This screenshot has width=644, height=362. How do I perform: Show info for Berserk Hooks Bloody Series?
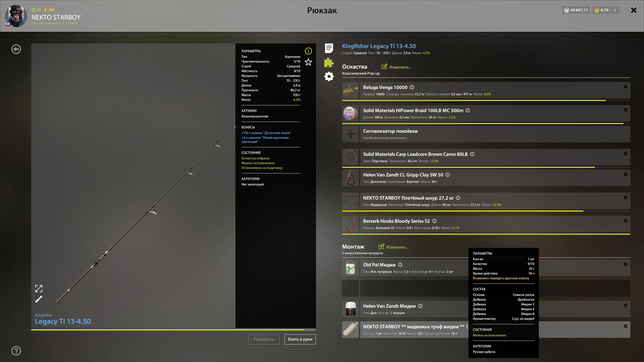click(x=434, y=221)
